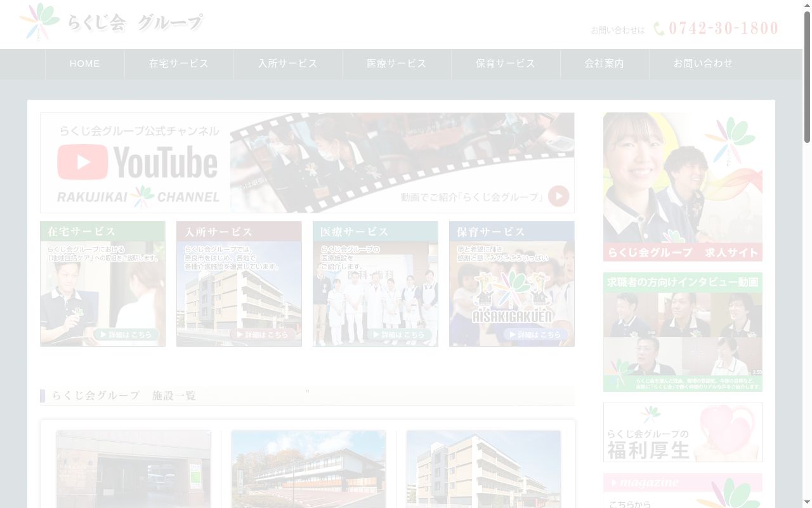Image resolution: width=812 pixels, height=508 pixels.
Task: Open 求職者の方向けインタビュー動画 banner
Action: [x=683, y=332]
